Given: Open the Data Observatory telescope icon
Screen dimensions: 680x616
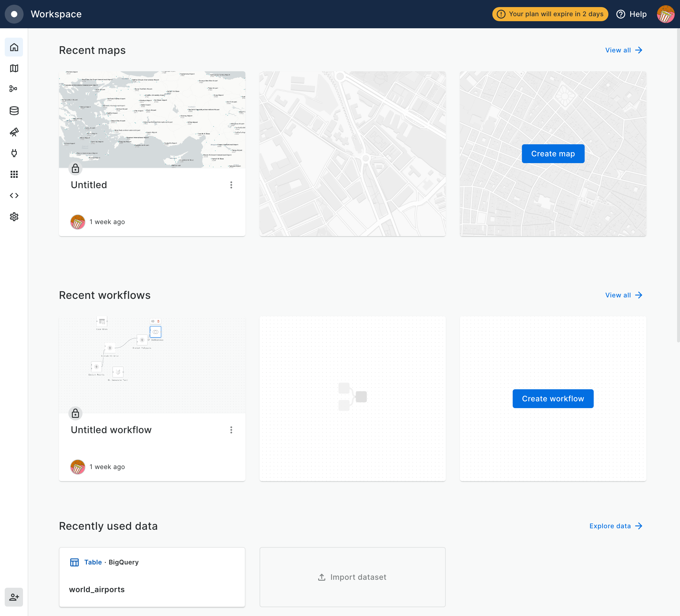Looking at the screenshot, I should [14, 132].
